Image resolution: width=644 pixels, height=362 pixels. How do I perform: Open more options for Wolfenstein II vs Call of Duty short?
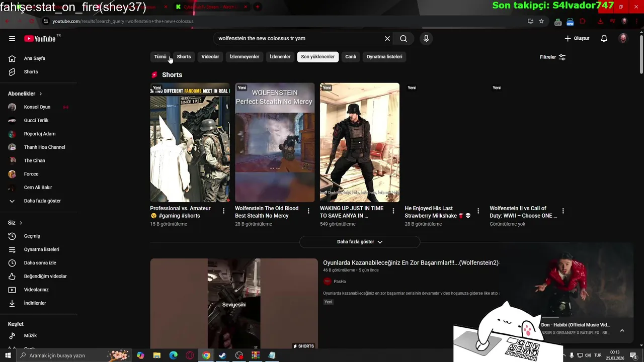pos(563,211)
